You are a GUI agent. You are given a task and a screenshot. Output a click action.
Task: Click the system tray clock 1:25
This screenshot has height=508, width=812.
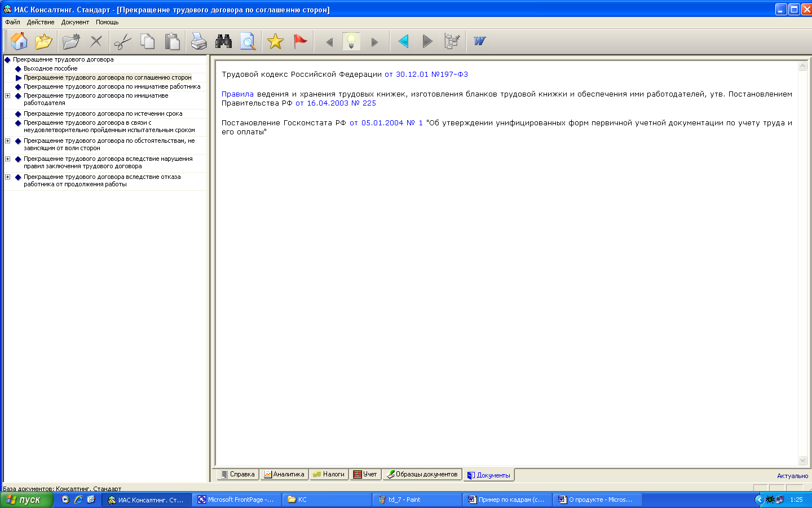pyautogui.click(x=796, y=500)
